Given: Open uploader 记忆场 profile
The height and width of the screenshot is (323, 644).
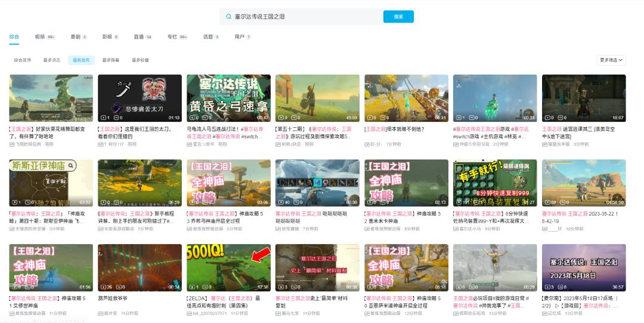Looking at the screenshot, I should (x=555, y=313).
